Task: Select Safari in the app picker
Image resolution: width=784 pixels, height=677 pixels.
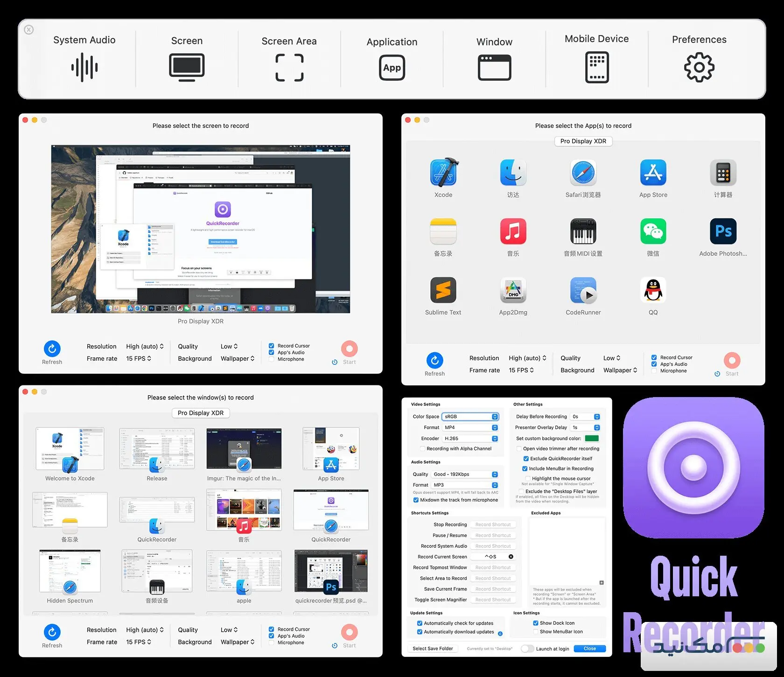Action: pyautogui.click(x=583, y=173)
